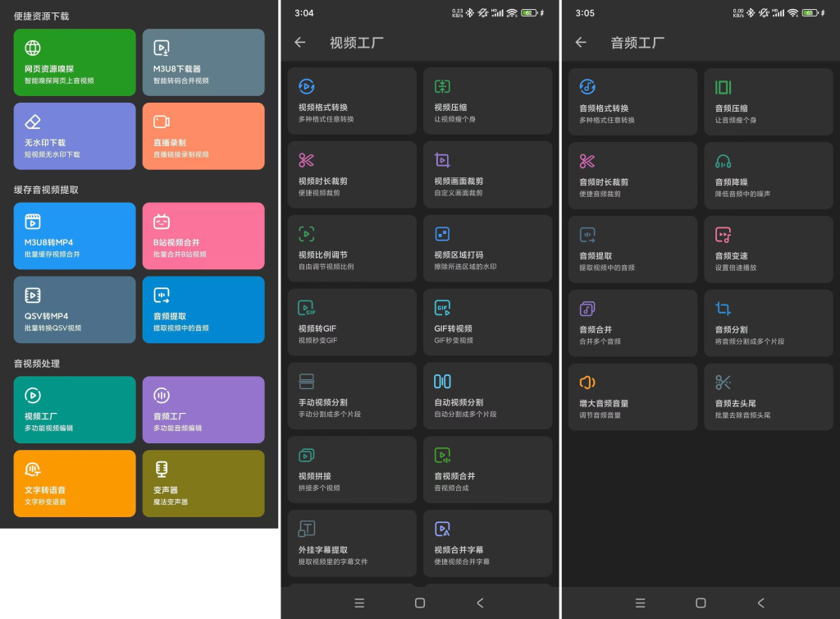Open the 音频分割 crop icon
The width and height of the screenshot is (840, 619).
[x=723, y=308]
